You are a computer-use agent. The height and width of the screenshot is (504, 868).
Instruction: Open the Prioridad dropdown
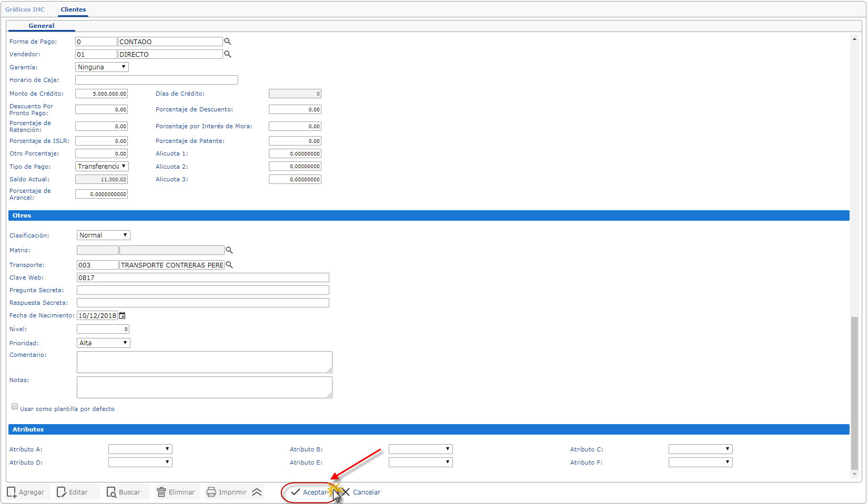click(103, 343)
